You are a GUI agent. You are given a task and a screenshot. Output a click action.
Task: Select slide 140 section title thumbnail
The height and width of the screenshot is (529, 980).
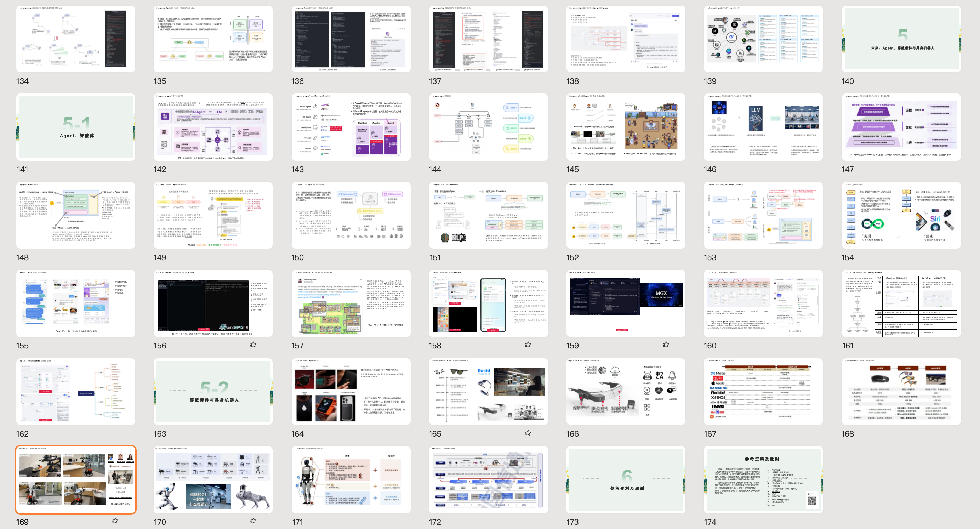pyautogui.click(x=901, y=39)
